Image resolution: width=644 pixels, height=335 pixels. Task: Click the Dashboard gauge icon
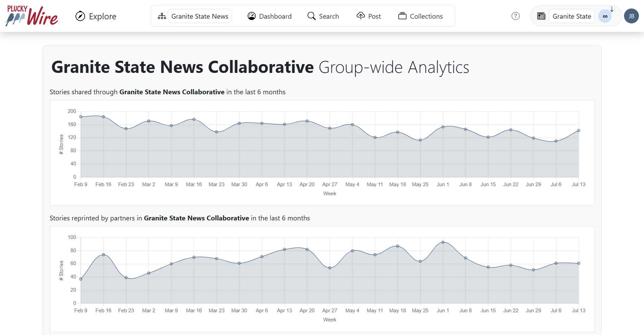(x=251, y=16)
